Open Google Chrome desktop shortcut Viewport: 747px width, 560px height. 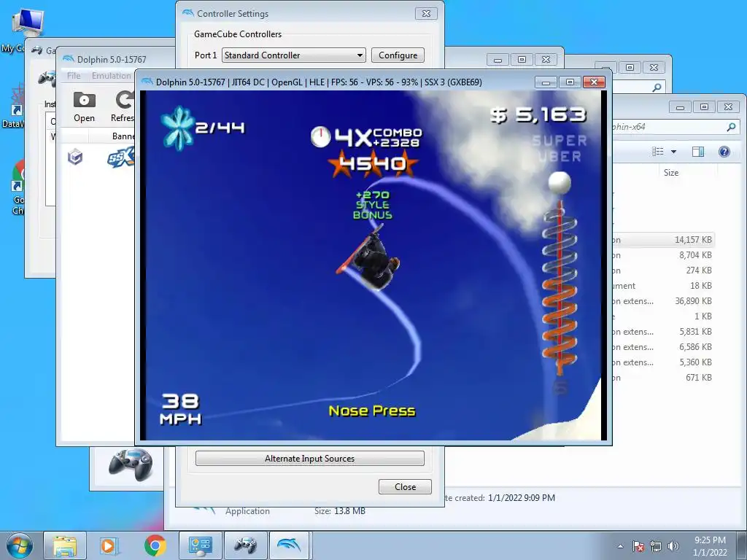point(18,188)
